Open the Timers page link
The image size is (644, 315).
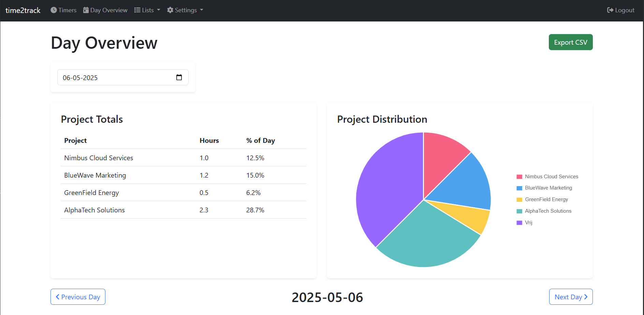click(63, 10)
